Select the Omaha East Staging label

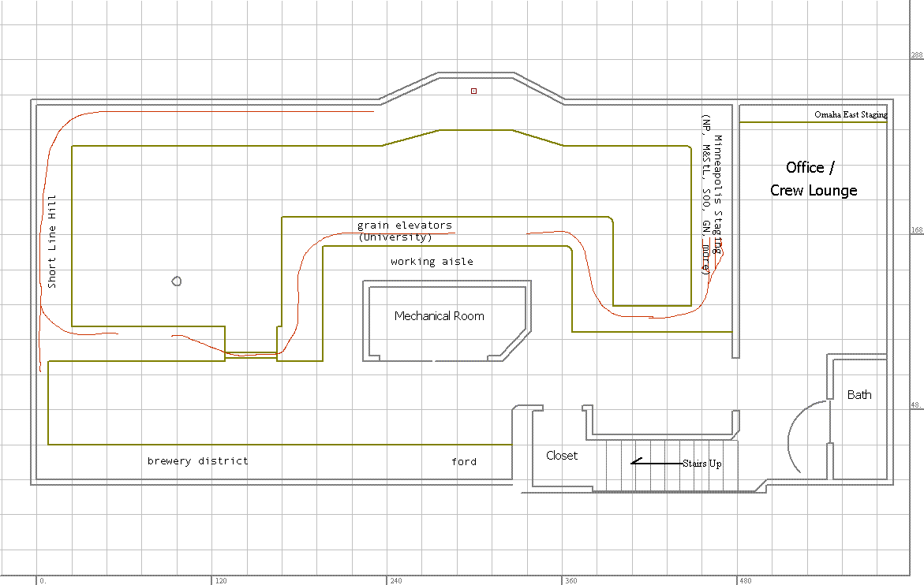[x=850, y=114]
